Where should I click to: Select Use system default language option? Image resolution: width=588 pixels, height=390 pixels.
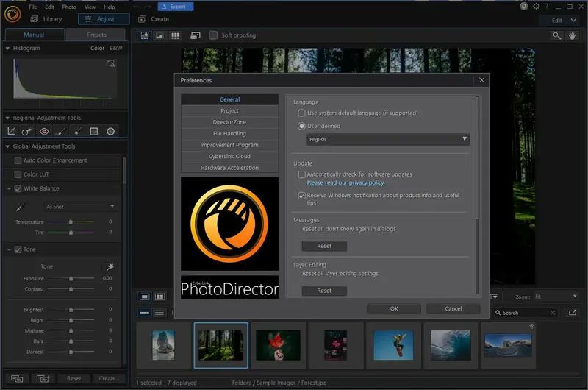click(x=302, y=113)
